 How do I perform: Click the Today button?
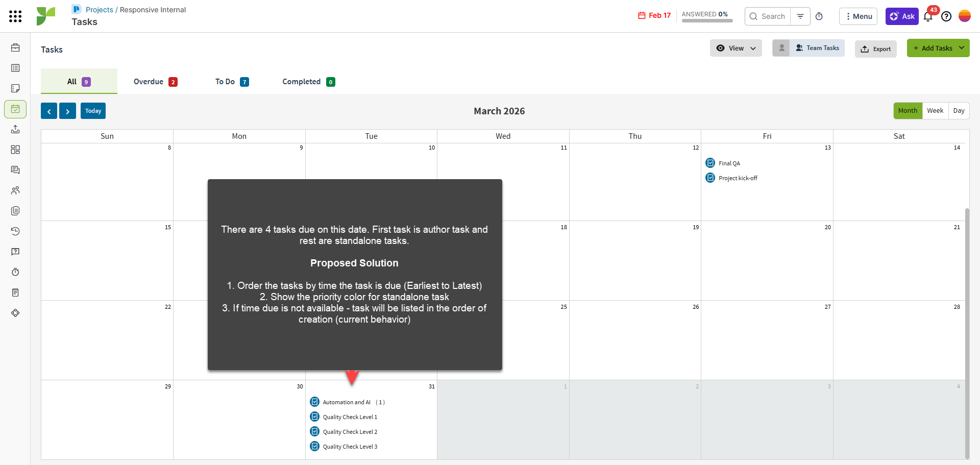click(x=93, y=111)
